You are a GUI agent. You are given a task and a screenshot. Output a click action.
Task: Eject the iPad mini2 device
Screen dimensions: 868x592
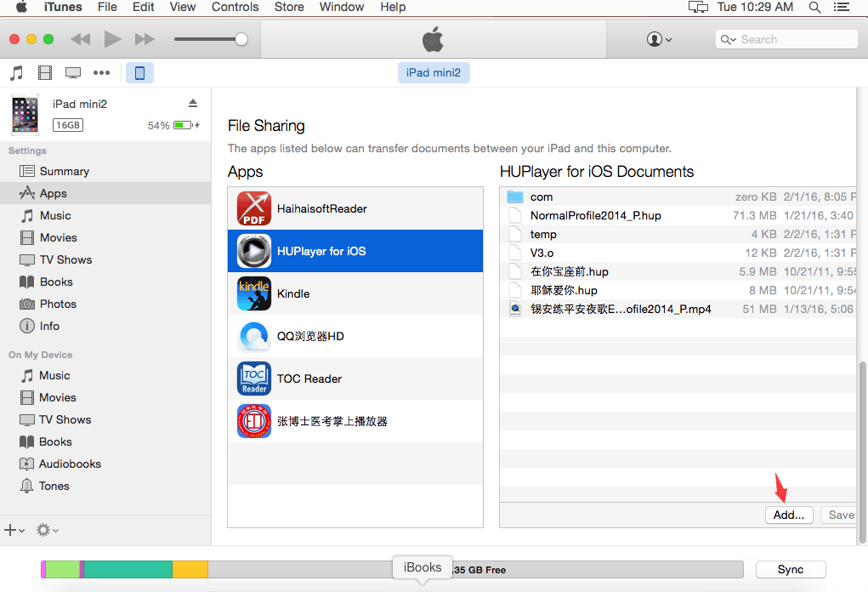pyautogui.click(x=193, y=104)
